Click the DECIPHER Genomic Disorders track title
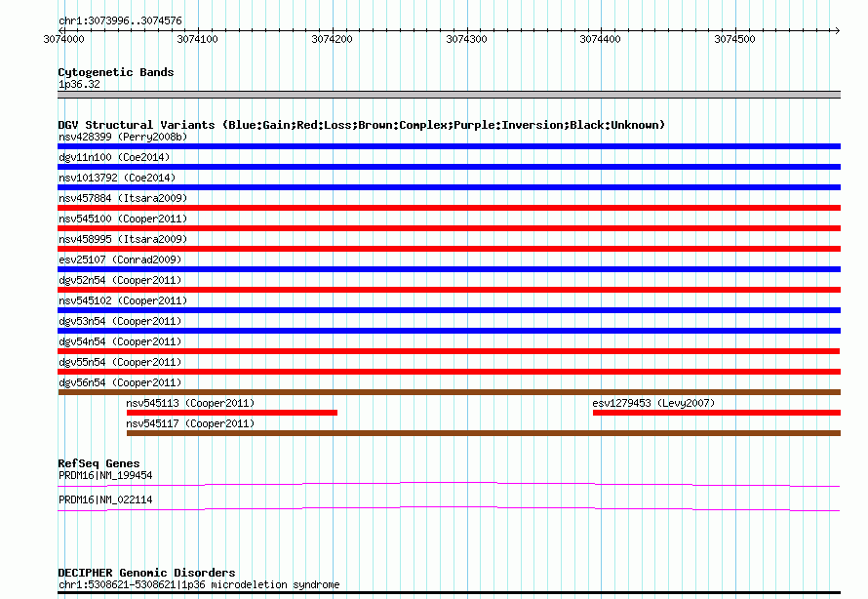The width and height of the screenshot is (868, 599). (146, 573)
